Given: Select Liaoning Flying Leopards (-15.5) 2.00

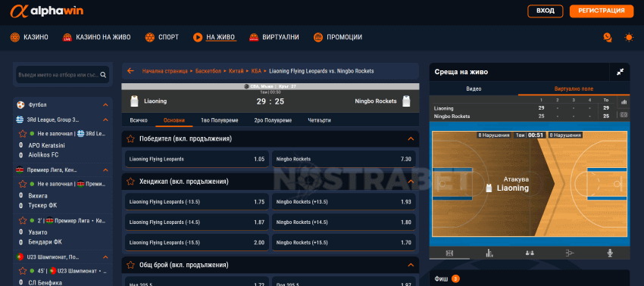Looking at the screenshot, I should [197, 243].
